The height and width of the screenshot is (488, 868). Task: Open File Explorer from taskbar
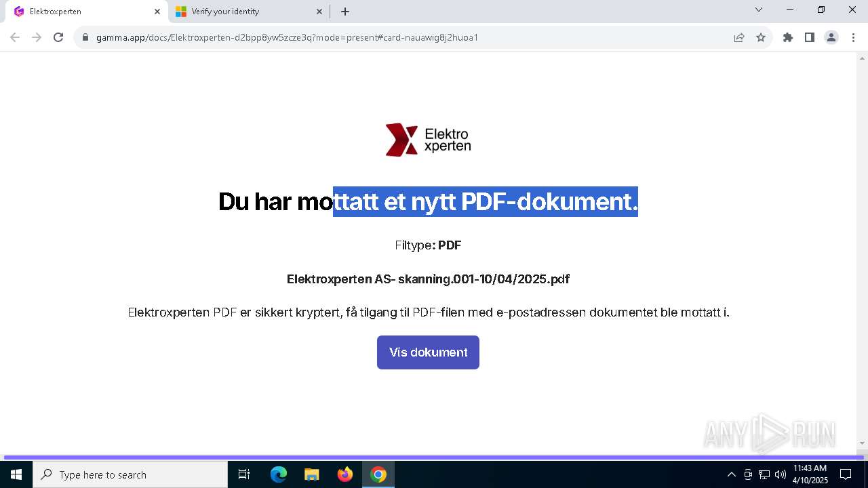coord(311,474)
